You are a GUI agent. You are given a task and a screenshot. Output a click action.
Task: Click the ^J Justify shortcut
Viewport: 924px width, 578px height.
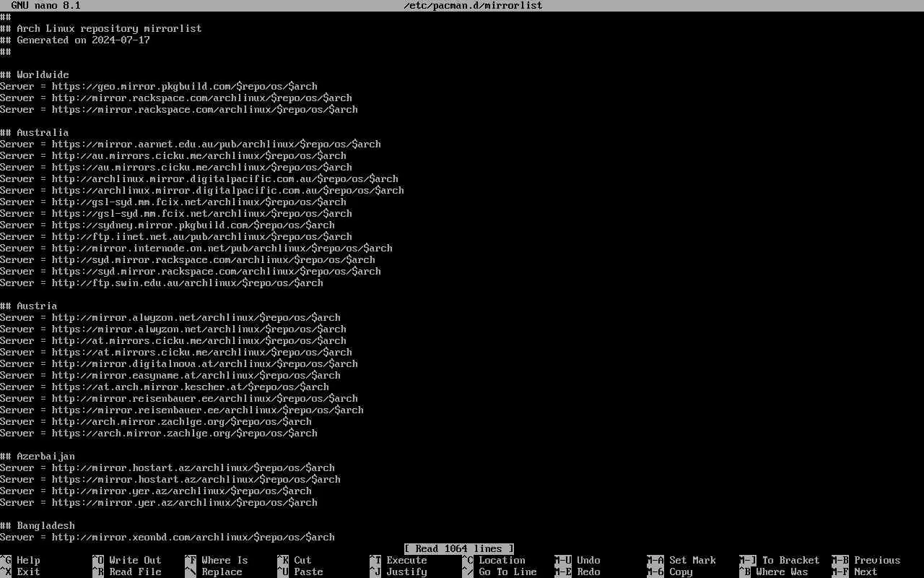click(x=398, y=571)
